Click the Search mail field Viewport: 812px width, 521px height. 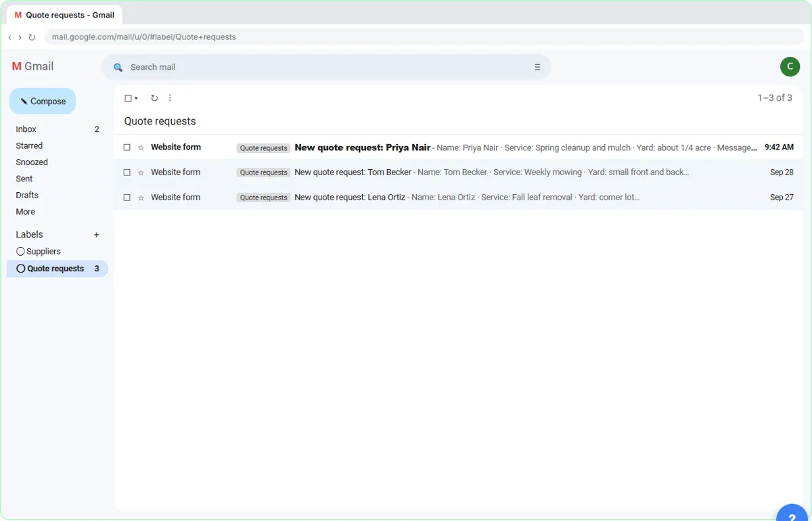[x=325, y=67]
